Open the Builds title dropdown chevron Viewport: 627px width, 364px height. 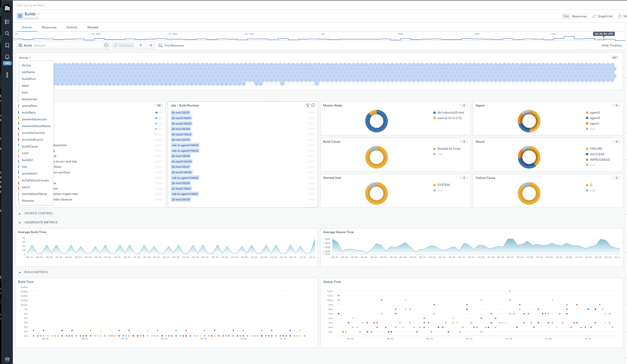[38, 14]
